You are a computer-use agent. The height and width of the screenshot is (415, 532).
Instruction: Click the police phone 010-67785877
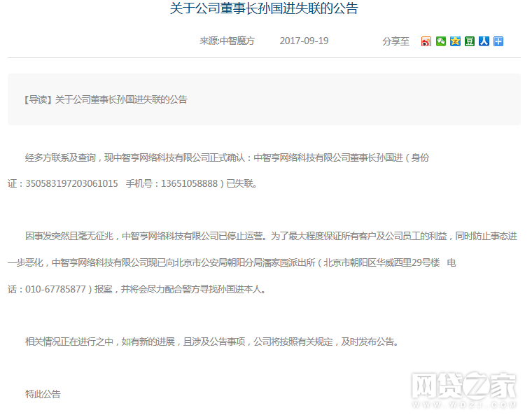tap(56, 289)
